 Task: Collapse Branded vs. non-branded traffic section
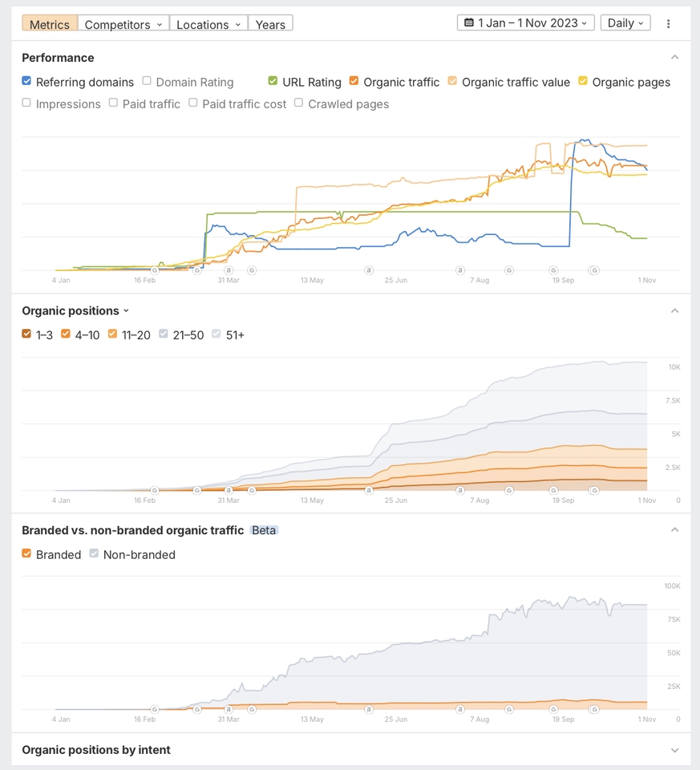(674, 530)
